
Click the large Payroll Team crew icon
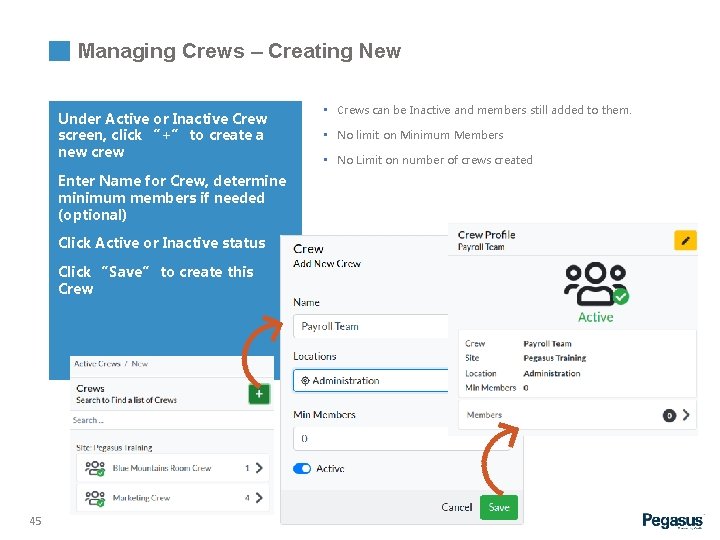pos(595,284)
